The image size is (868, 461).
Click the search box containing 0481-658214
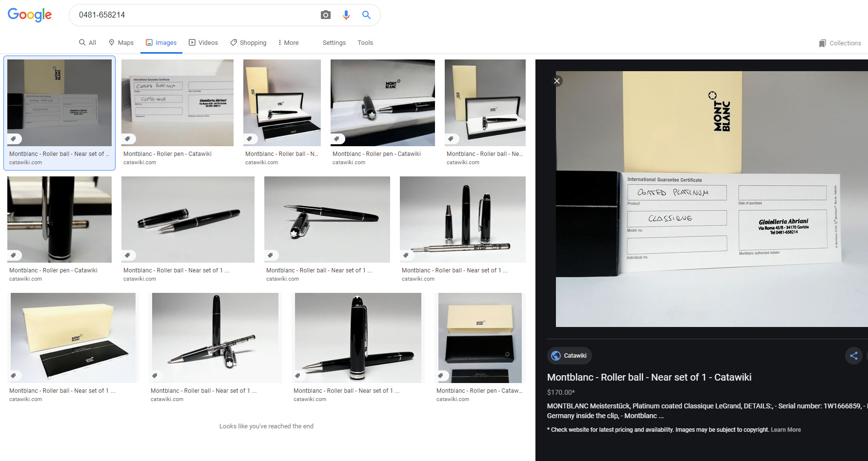pos(195,15)
